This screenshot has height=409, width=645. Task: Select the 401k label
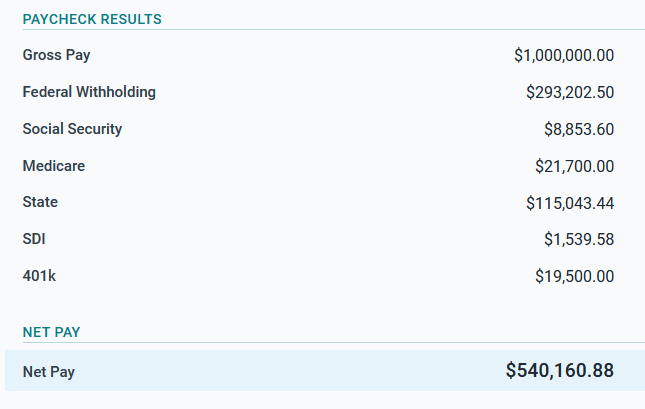[39, 276]
